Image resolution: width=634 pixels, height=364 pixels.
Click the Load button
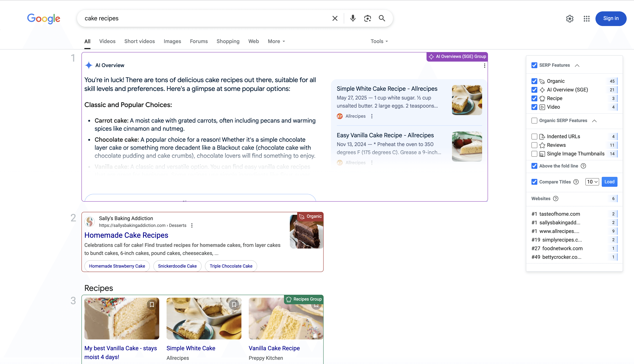[609, 182]
